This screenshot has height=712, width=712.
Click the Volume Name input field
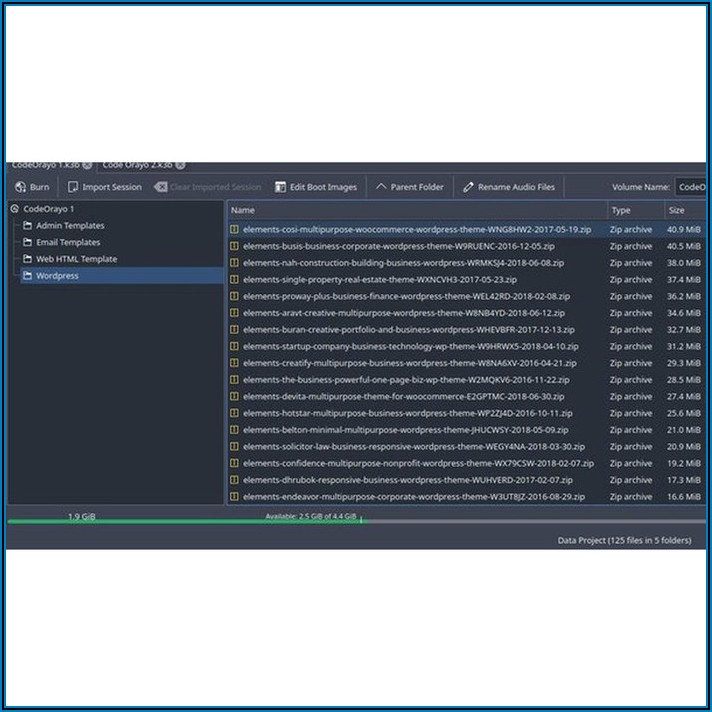[689, 187]
